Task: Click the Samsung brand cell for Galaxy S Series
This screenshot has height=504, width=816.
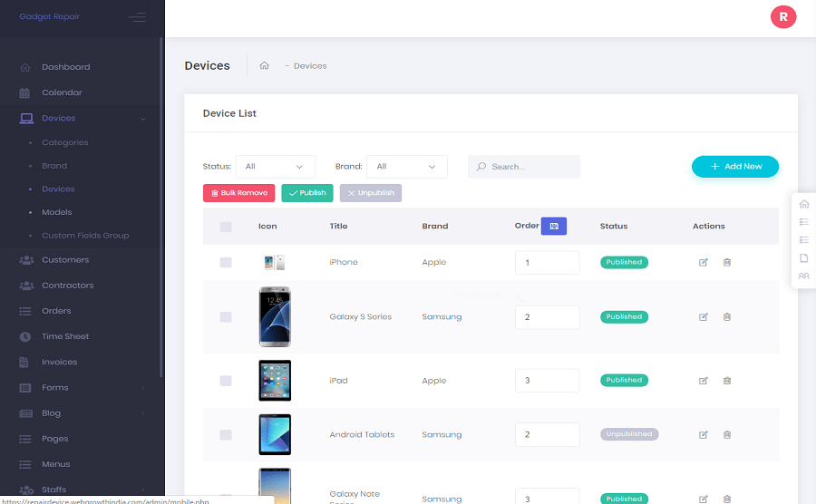Action: tap(442, 316)
